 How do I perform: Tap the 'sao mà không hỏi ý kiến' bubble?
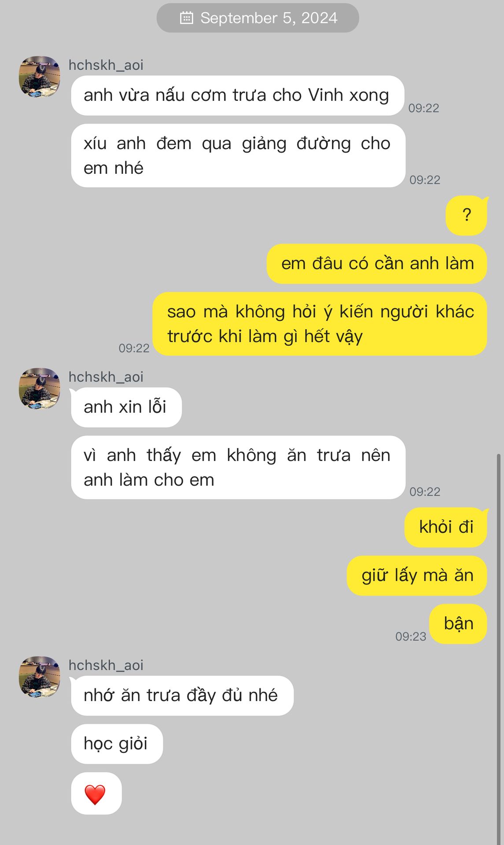click(x=320, y=324)
